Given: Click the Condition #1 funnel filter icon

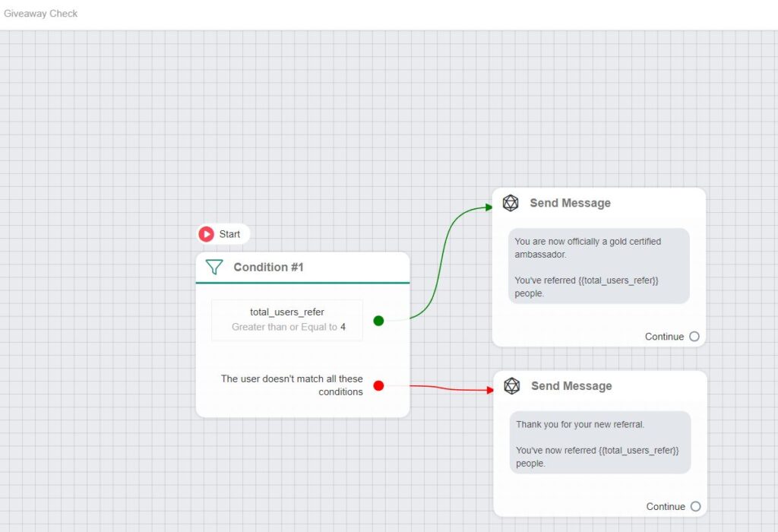Looking at the screenshot, I should point(213,267).
